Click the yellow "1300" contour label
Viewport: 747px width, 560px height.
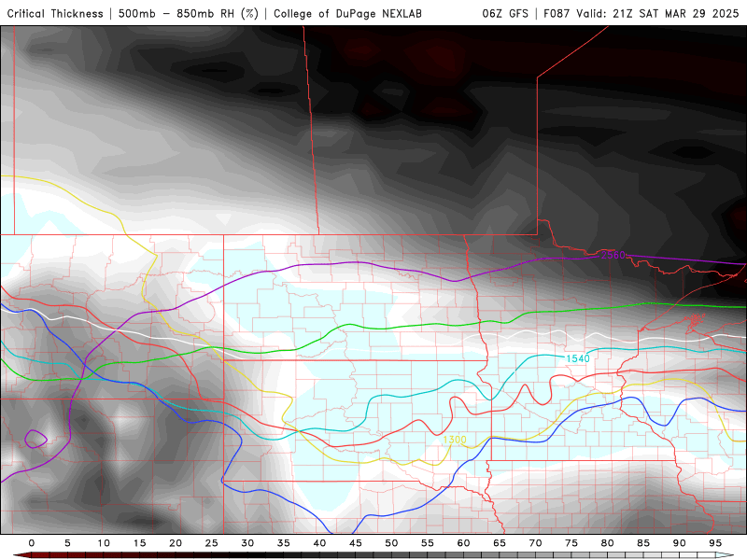[455, 440]
